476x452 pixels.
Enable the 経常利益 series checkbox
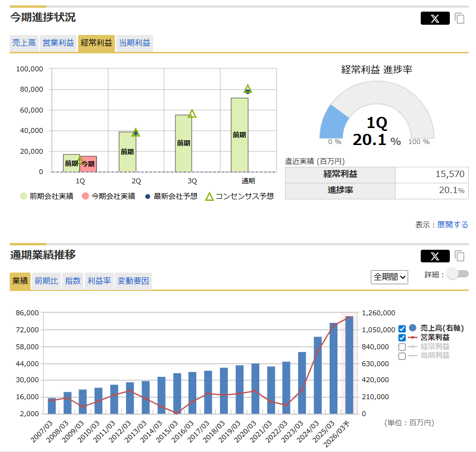402,347
